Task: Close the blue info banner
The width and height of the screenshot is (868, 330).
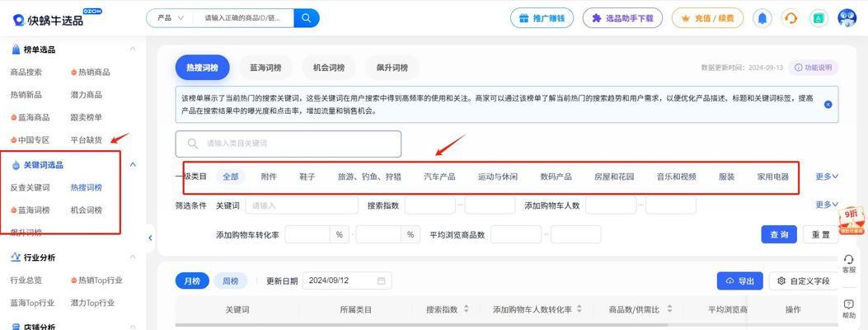Action: [828, 104]
